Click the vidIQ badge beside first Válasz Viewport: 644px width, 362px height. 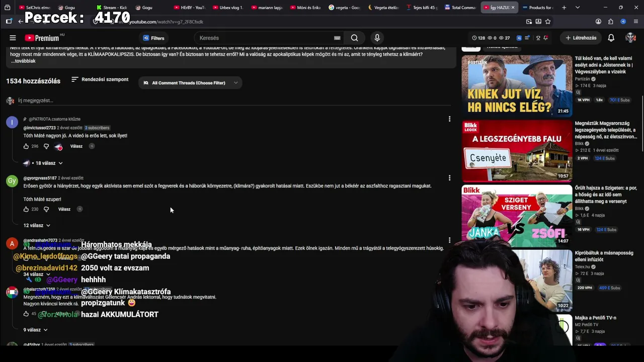[92, 146]
